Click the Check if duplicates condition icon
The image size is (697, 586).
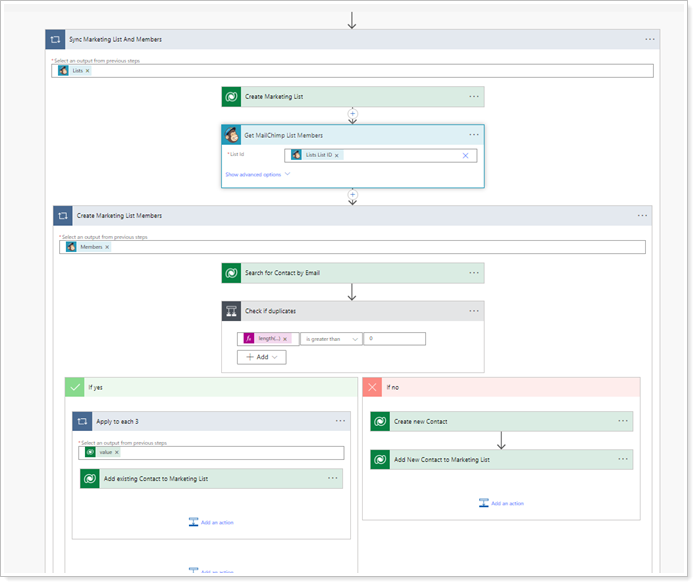pyautogui.click(x=231, y=311)
